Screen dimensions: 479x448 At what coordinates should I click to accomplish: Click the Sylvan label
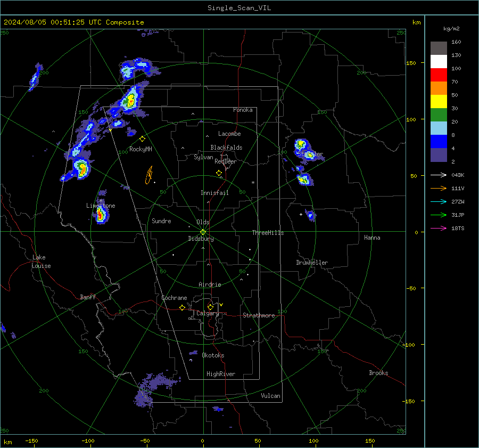coord(203,157)
